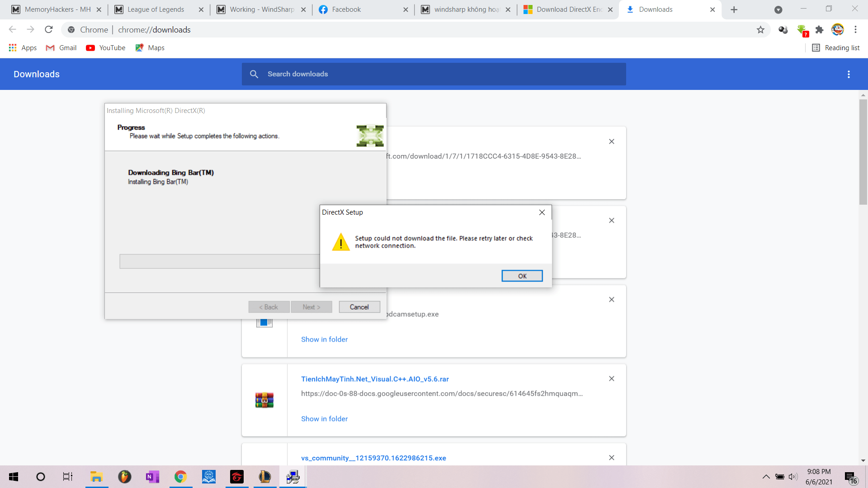Screen dimensions: 868x488
Task: Open vs_community__12159370 exe file link
Action: (373, 458)
